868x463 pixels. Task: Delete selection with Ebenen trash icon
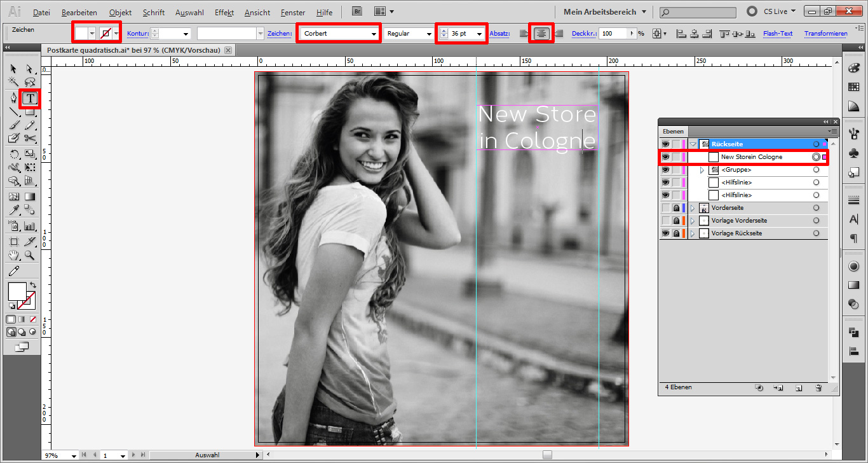click(818, 387)
